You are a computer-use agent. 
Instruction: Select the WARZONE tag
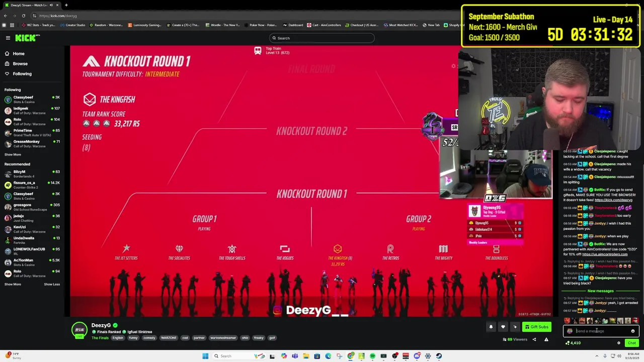point(169,338)
